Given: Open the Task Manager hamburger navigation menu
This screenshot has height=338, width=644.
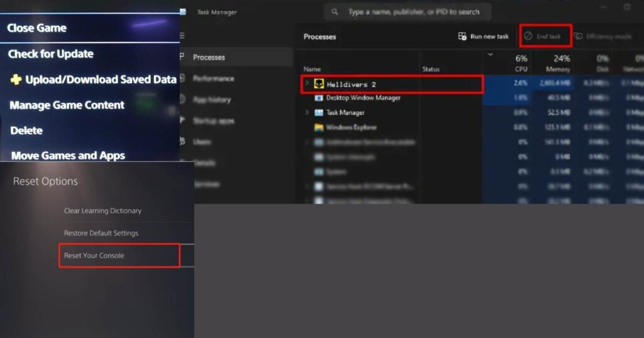Looking at the screenshot, I should point(182,36).
